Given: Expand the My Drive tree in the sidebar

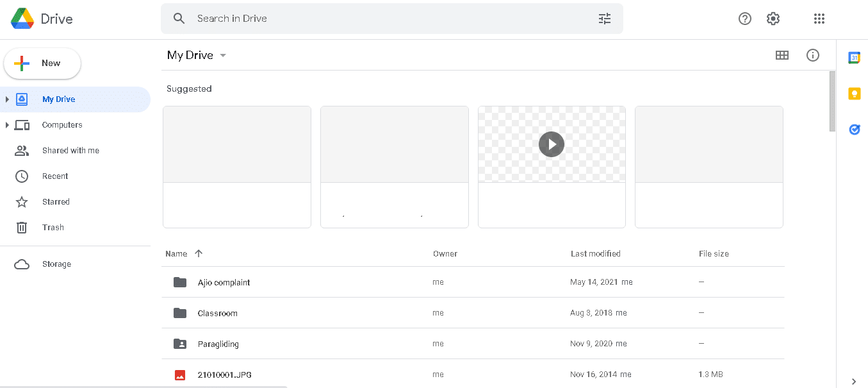Looking at the screenshot, I should [x=6, y=99].
